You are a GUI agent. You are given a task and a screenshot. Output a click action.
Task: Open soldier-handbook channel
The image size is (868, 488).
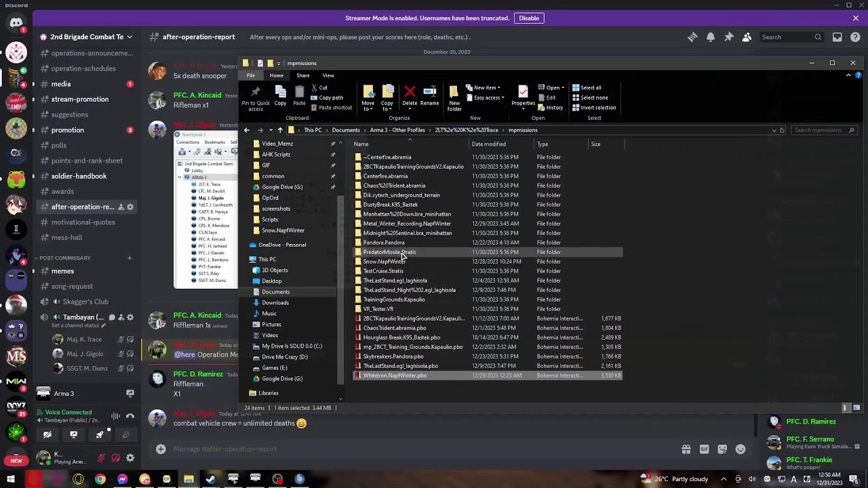79,176
